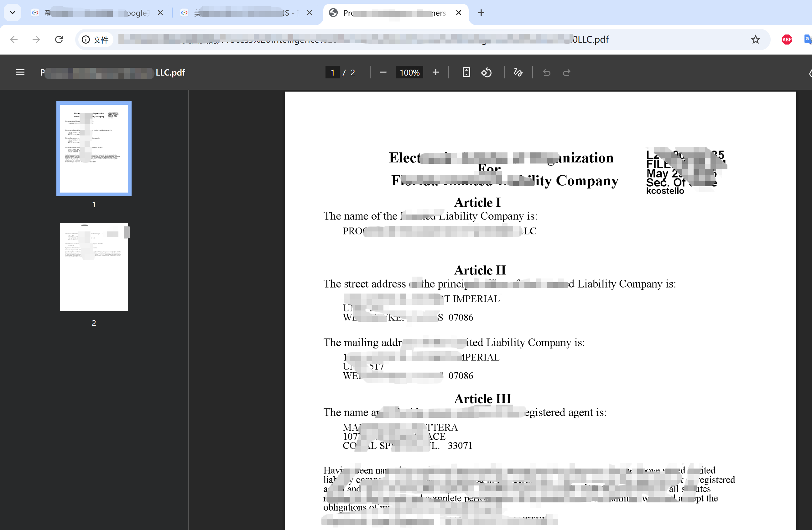Click the zoom in plus button
Screen dimensions: 812x530
point(435,72)
